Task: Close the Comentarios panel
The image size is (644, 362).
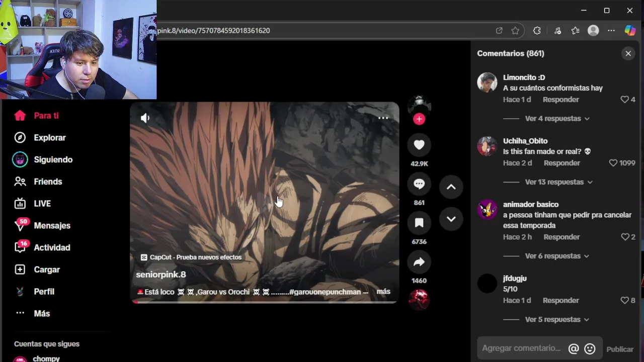Action: click(x=628, y=53)
